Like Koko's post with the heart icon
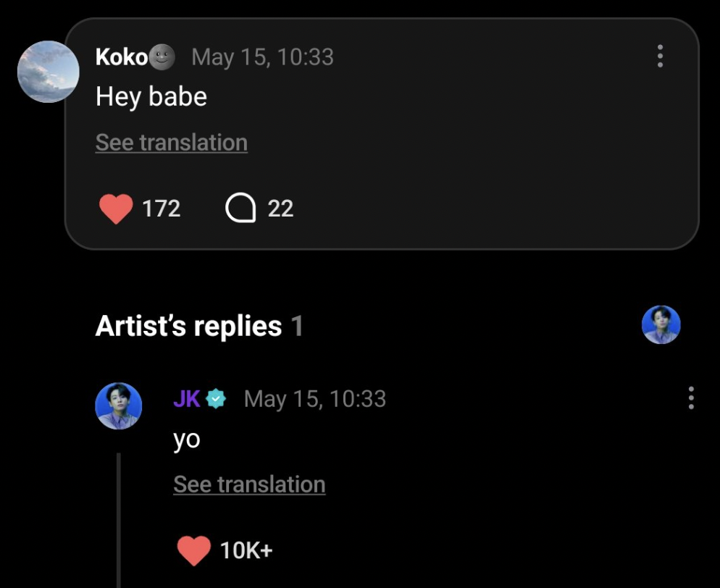Screen dimensions: 720x588 coord(116,209)
